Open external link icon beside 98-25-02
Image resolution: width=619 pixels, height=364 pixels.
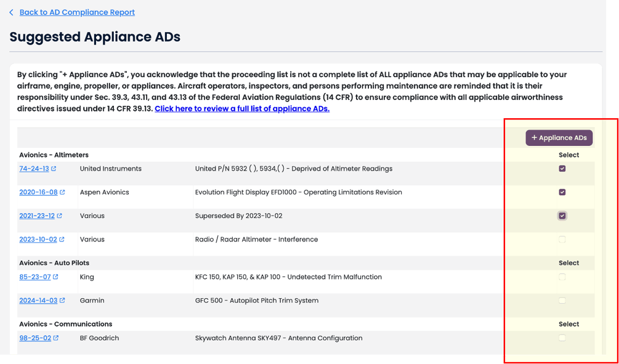tap(56, 338)
